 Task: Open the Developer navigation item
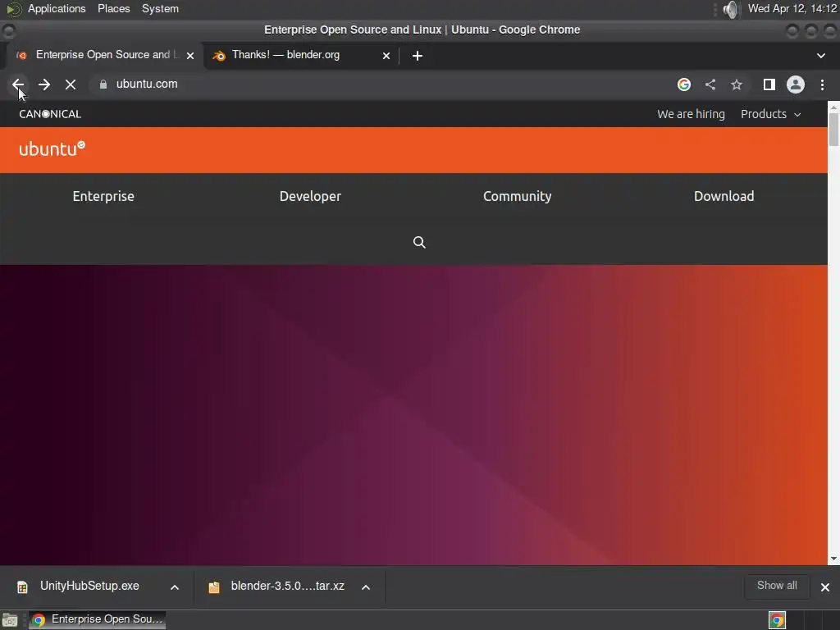point(310,196)
